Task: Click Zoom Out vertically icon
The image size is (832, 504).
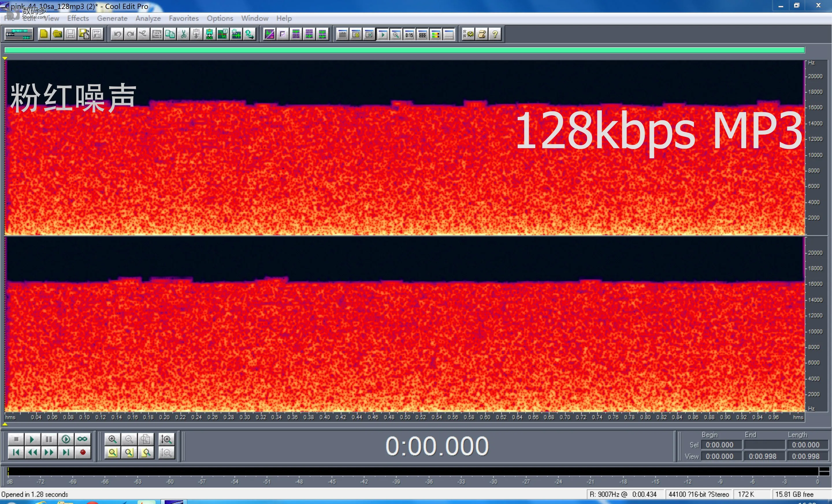Action: [x=166, y=452]
